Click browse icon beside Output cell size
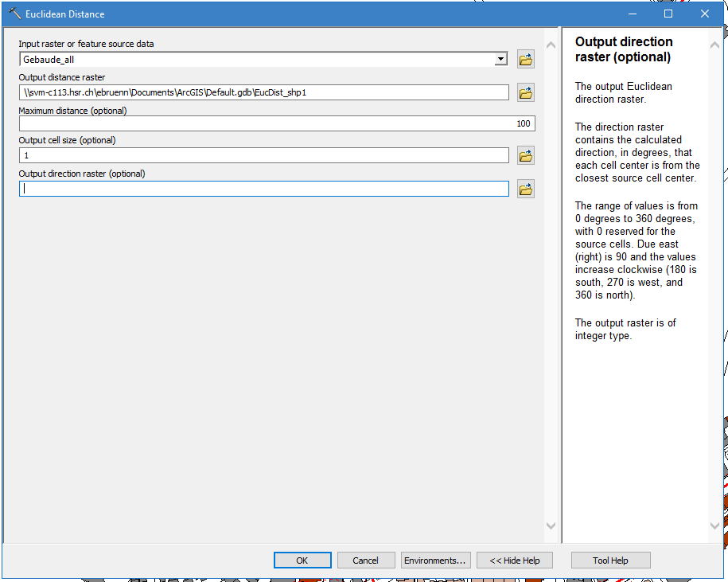This screenshot has height=582, width=728. [x=525, y=156]
